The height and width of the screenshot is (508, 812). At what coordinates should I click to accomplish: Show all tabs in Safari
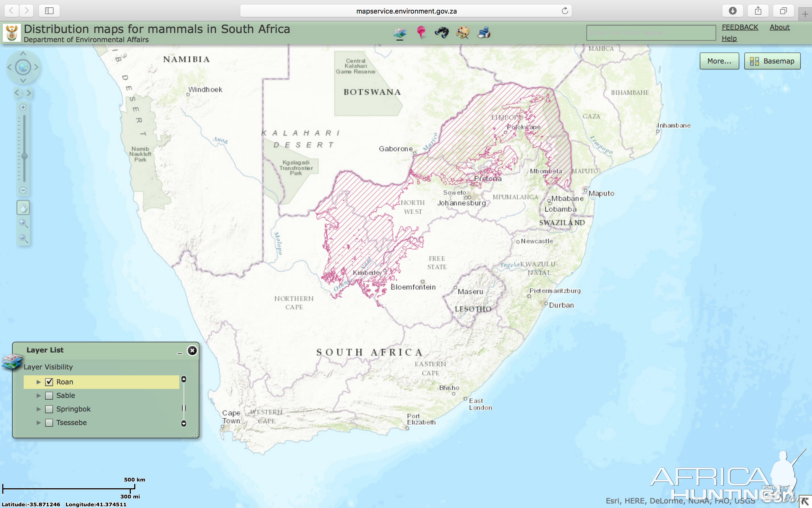point(783,11)
